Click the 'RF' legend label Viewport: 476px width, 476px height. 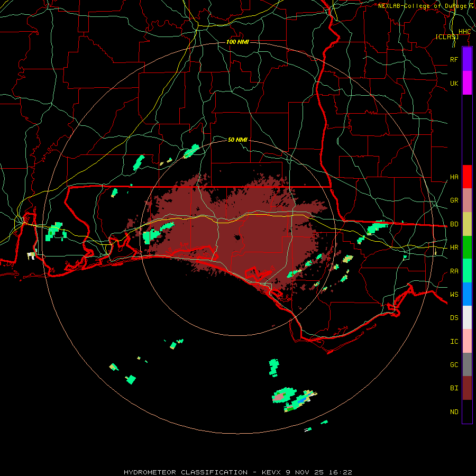[454, 60]
